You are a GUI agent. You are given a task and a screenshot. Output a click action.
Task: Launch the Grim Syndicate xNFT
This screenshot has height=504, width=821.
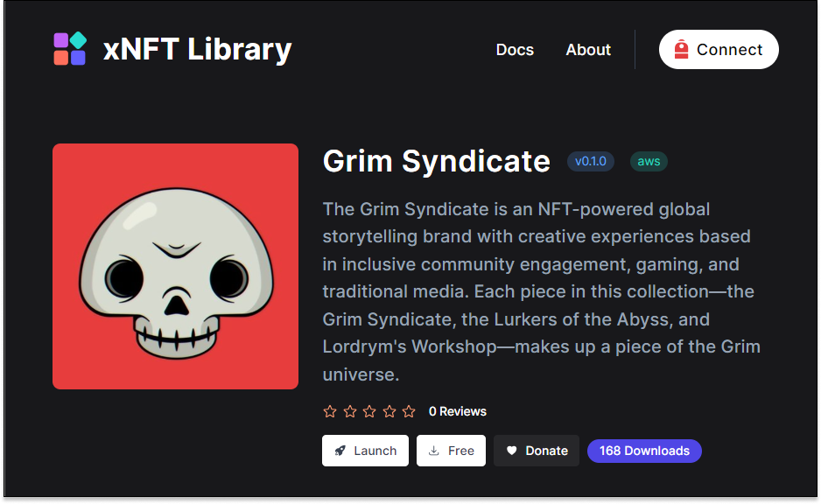click(366, 451)
